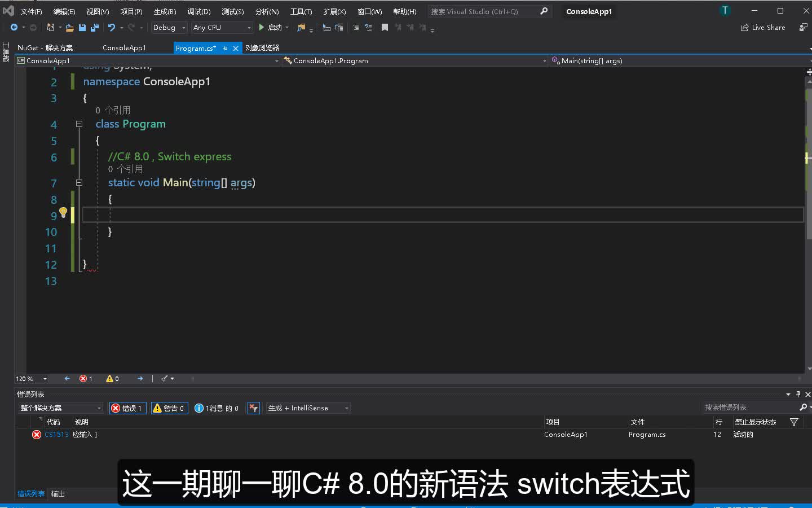Click the red error icon for CS1513
812x508 pixels.
tap(37, 435)
